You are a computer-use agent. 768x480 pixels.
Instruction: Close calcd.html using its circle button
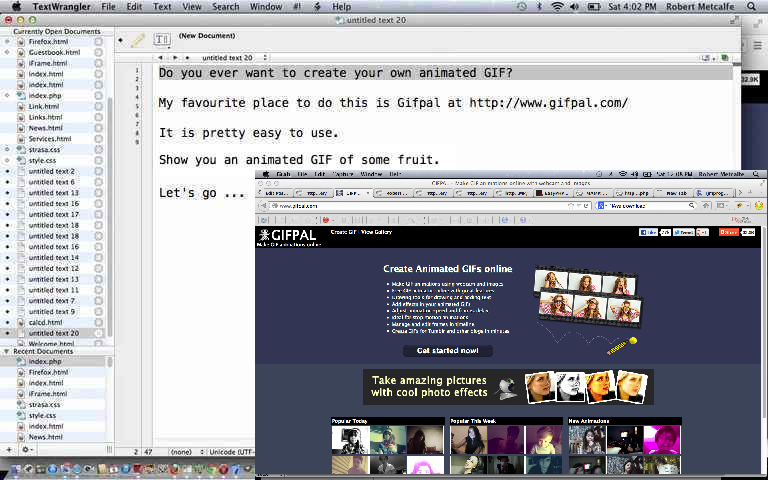(98, 322)
